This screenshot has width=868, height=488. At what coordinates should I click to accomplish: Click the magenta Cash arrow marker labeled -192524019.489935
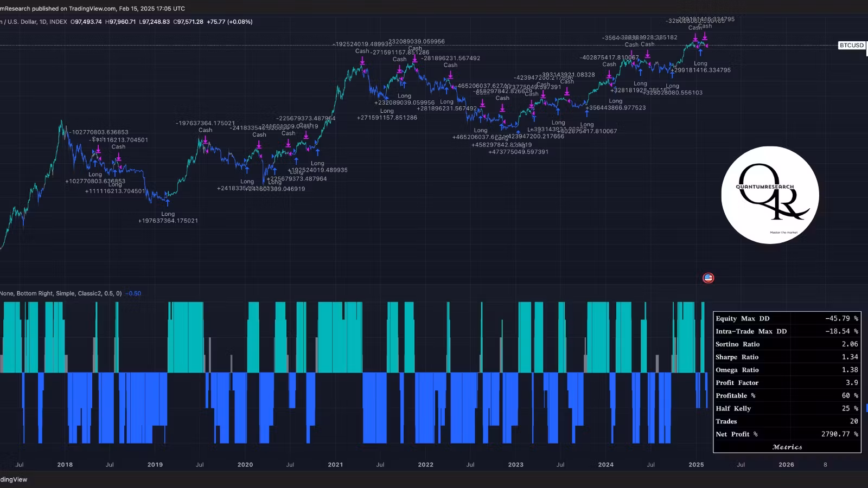(x=362, y=60)
